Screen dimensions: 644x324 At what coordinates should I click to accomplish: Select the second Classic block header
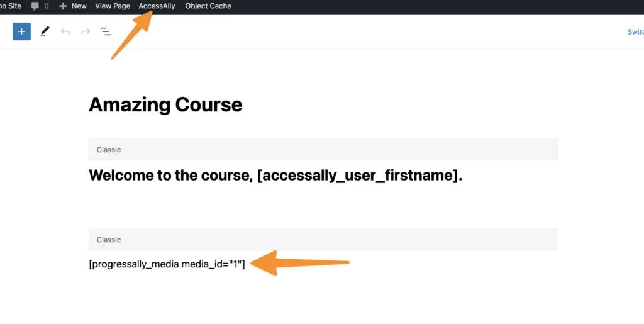click(x=323, y=240)
